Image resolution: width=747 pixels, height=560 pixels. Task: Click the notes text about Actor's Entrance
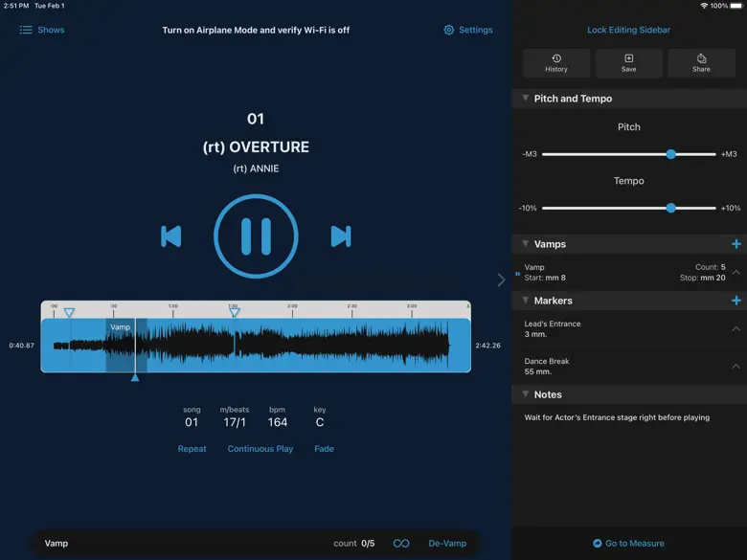tap(617, 417)
